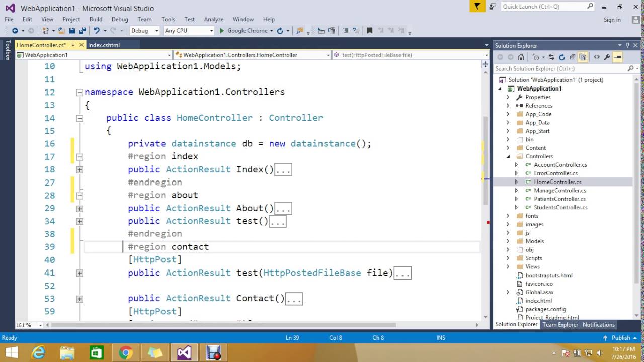
Task: Toggle Preview Selected Items in Solution Explorer
Action: [x=618, y=57]
